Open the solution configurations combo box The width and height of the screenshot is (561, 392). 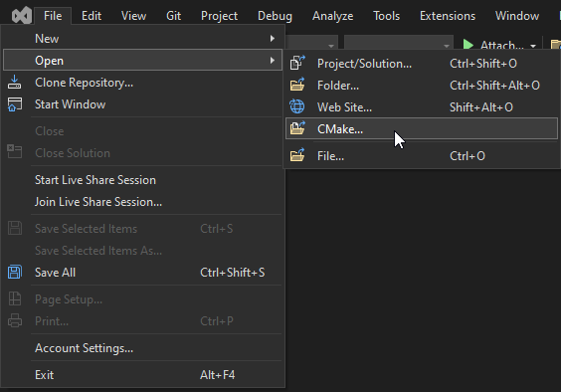[312, 42]
